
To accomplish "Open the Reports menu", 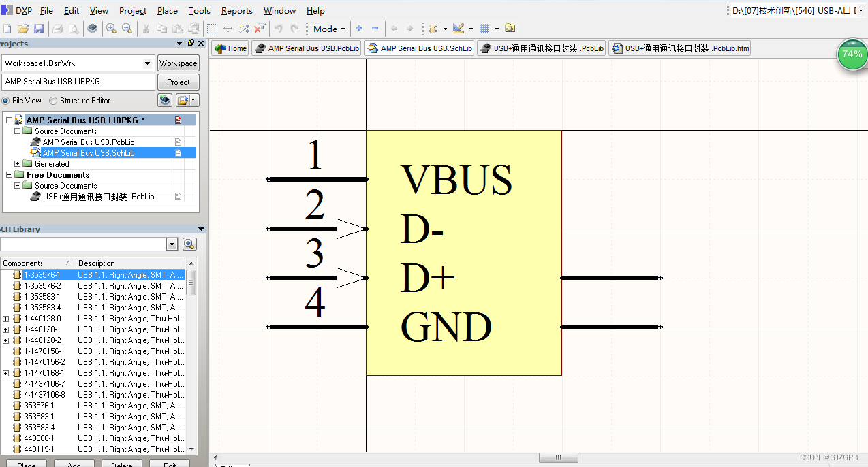I will [236, 10].
